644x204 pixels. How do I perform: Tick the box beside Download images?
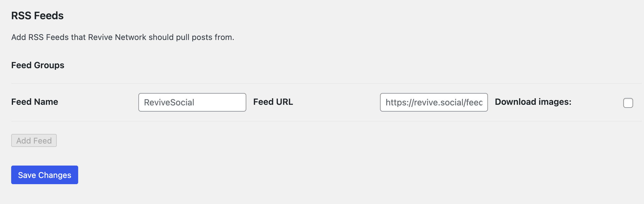(628, 103)
